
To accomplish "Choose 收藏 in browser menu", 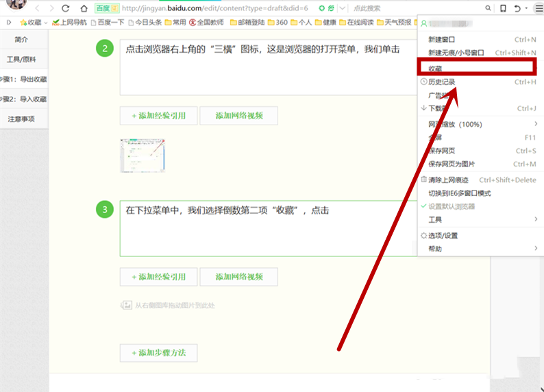I will [x=477, y=68].
